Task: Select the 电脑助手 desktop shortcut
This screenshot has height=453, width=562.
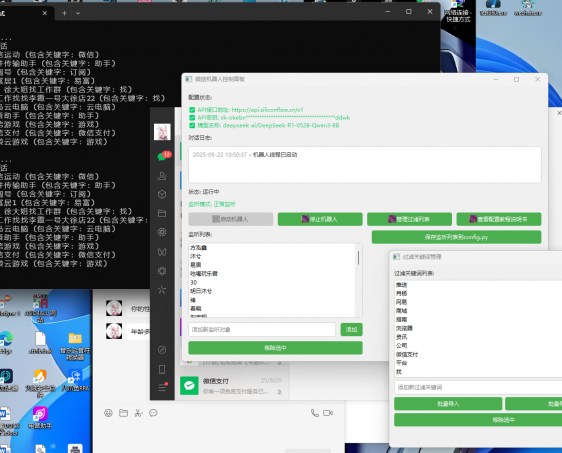Action: coord(40,418)
